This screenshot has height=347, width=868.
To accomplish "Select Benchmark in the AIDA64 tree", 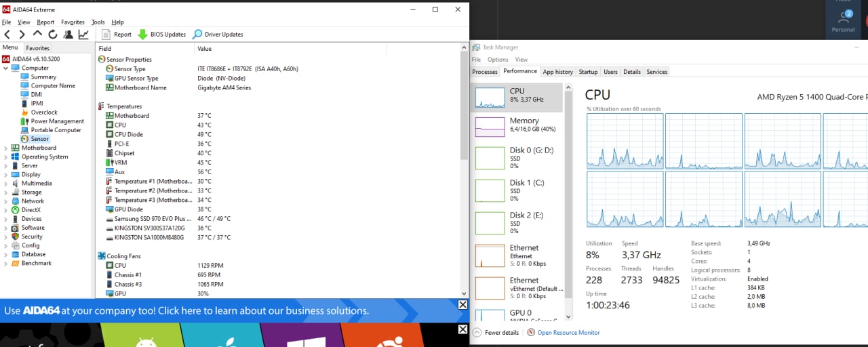I will [36, 263].
